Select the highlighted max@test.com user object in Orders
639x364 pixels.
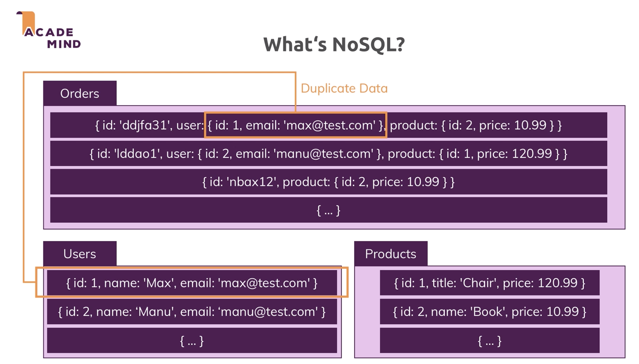pos(295,125)
